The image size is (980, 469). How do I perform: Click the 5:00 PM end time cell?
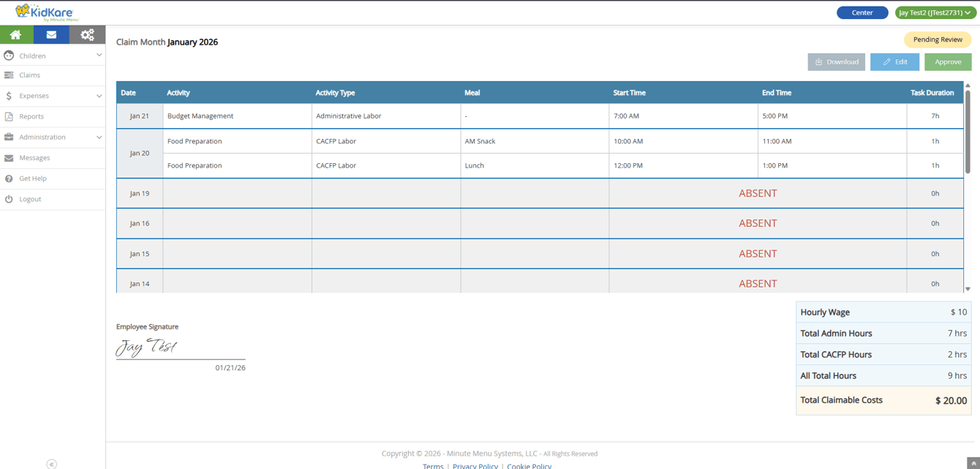[x=832, y=116]
